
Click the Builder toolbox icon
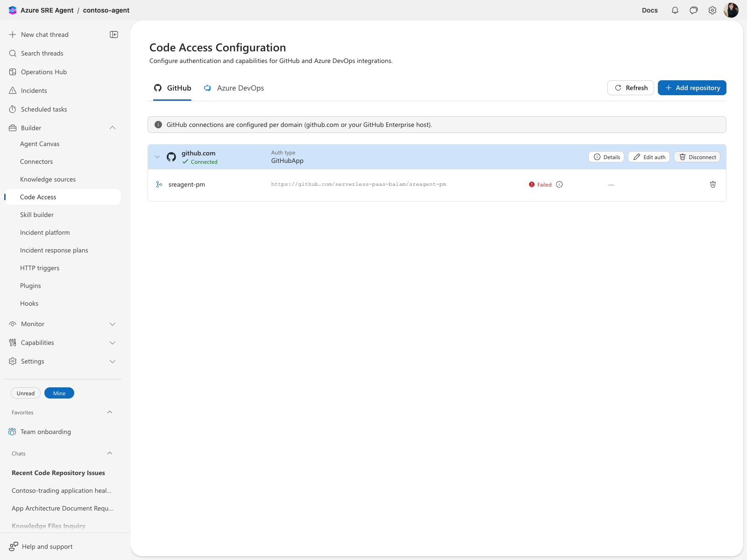click(x=13, y=128)
